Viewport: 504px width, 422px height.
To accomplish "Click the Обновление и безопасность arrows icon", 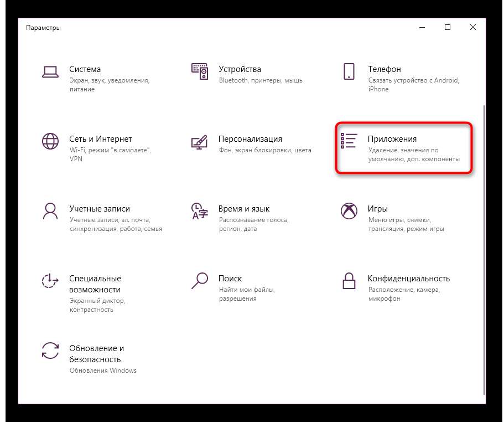I will pyautogui.click(x=50, y=351).
